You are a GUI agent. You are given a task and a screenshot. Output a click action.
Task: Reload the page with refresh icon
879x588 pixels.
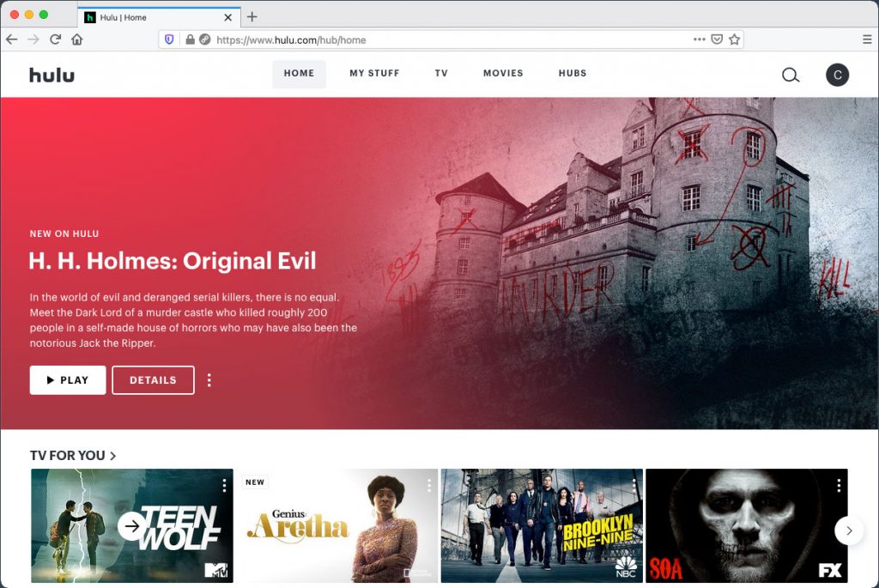(x=55, y=39)
